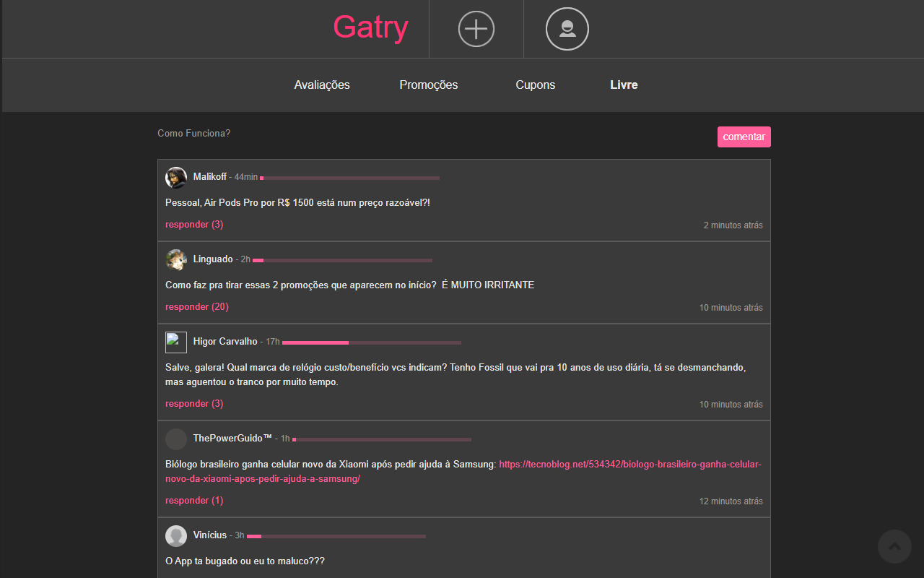Image resolution: width=924 pixels, height=578 pixels.
Task: Click the scroll-to-top arrow button
Action: (894, 546)
